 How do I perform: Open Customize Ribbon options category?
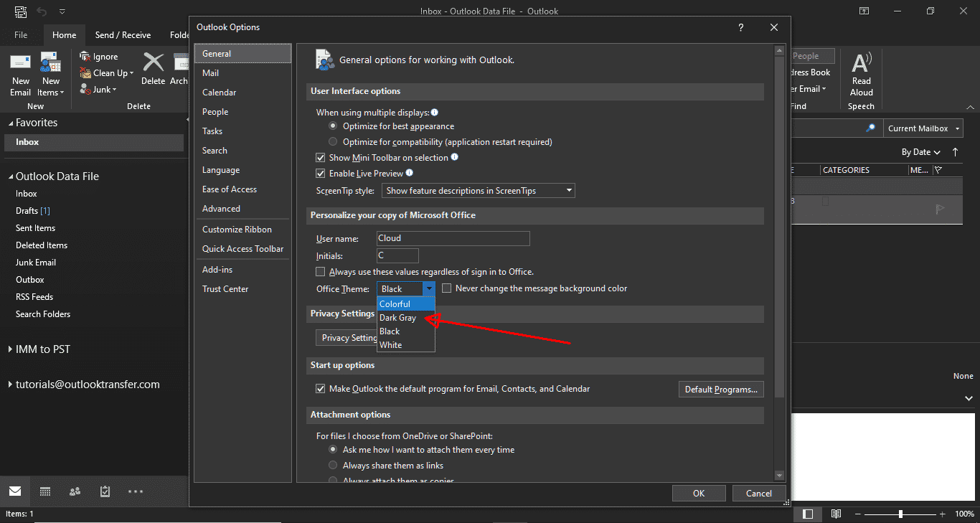(242, 230)
